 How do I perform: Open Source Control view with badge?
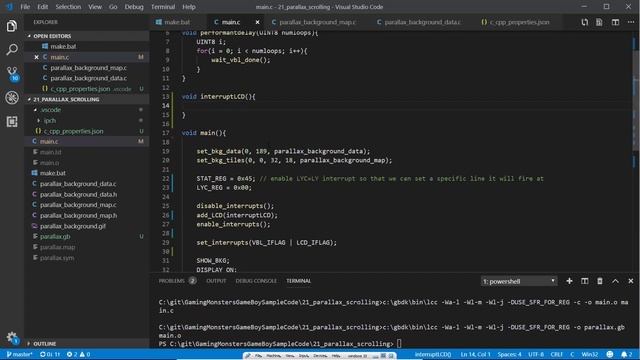click(x=13, y=74)
